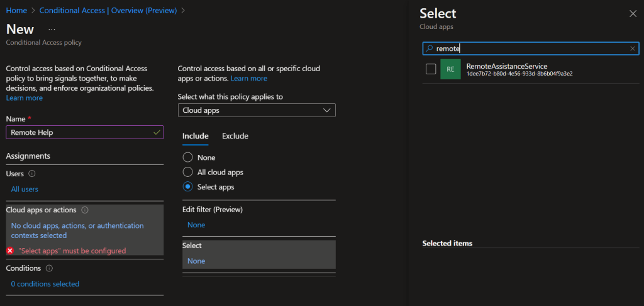Screen dimensions: 644x306
Task: Open the Home breadcrumb link
Action: tap(16, 11)
